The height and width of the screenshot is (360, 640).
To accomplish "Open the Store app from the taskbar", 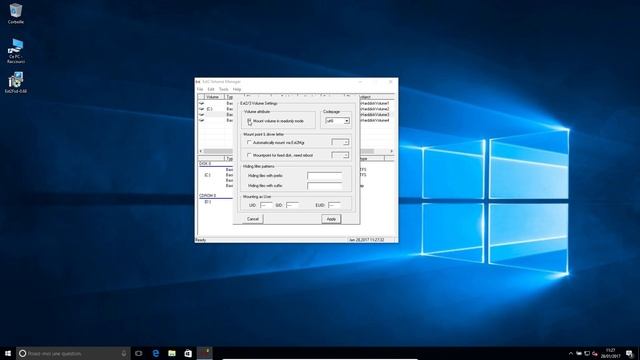I will pos(188,353).
